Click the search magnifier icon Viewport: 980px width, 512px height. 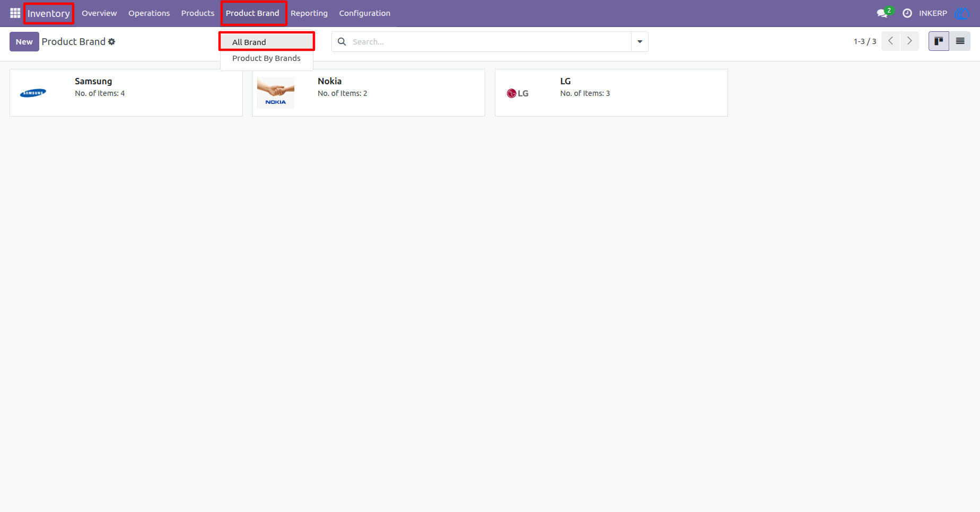tap(342, 42)
